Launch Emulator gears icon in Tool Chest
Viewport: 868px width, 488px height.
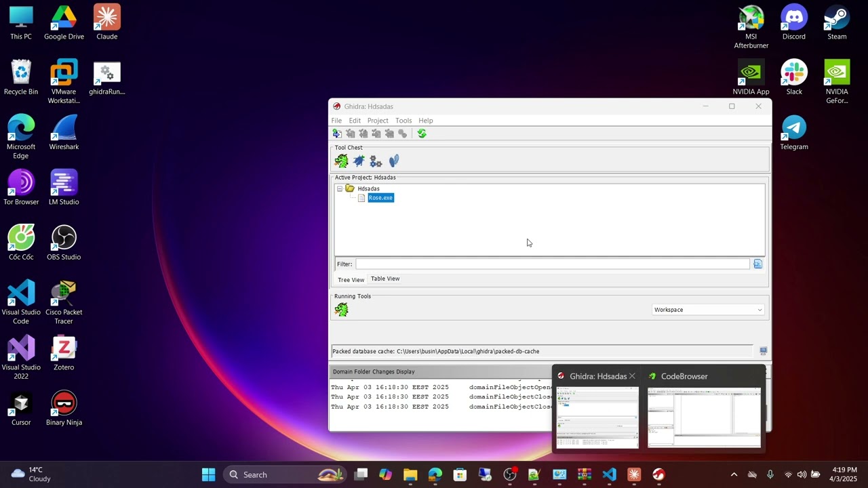point(376,161)
